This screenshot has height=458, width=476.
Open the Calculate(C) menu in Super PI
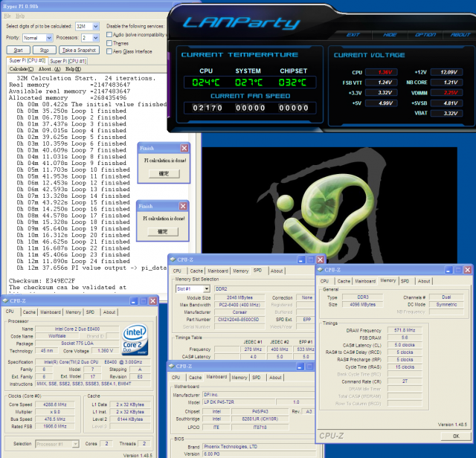click(x=22, y=69)
